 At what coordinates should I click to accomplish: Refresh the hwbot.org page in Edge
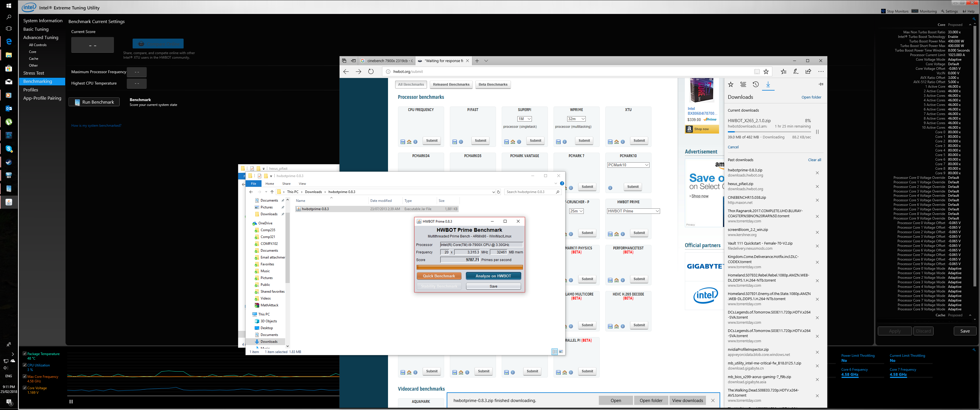coord(371,71)
